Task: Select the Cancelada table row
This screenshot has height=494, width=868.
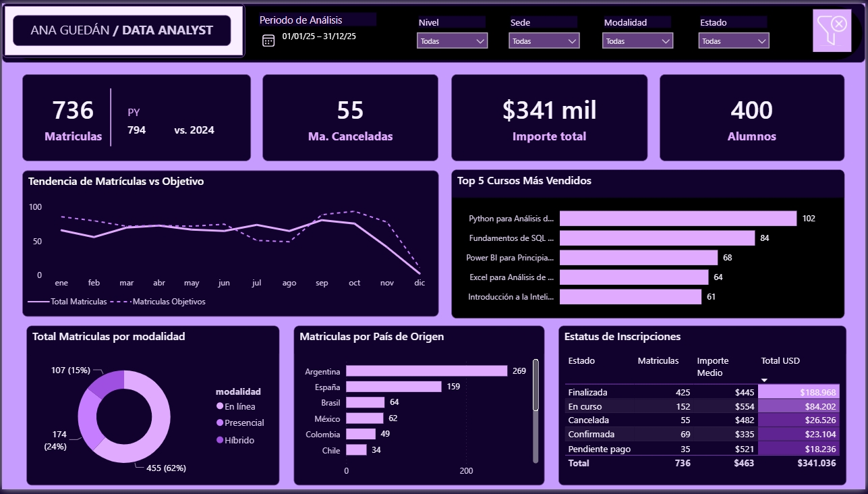Action: pyautogui.click(x=702, y=420)
